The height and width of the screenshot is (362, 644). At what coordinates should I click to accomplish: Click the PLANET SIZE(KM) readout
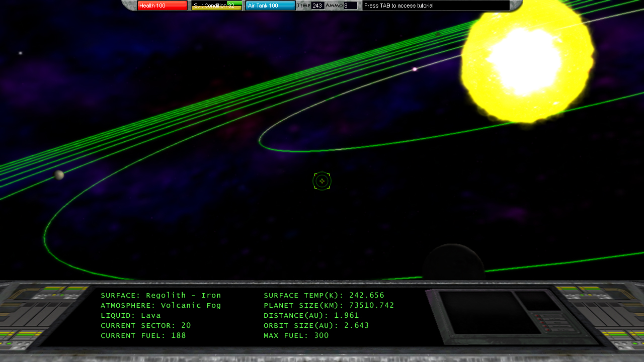[329, 306]
